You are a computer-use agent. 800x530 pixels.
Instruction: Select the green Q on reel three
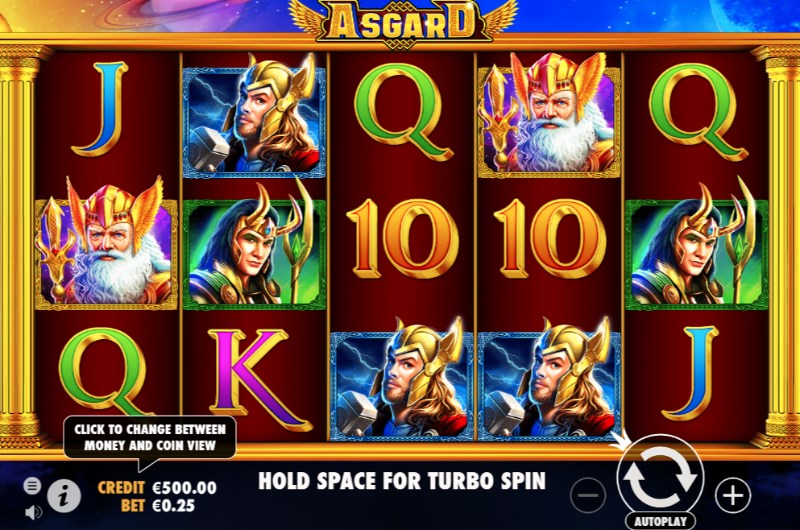(403, 112)
